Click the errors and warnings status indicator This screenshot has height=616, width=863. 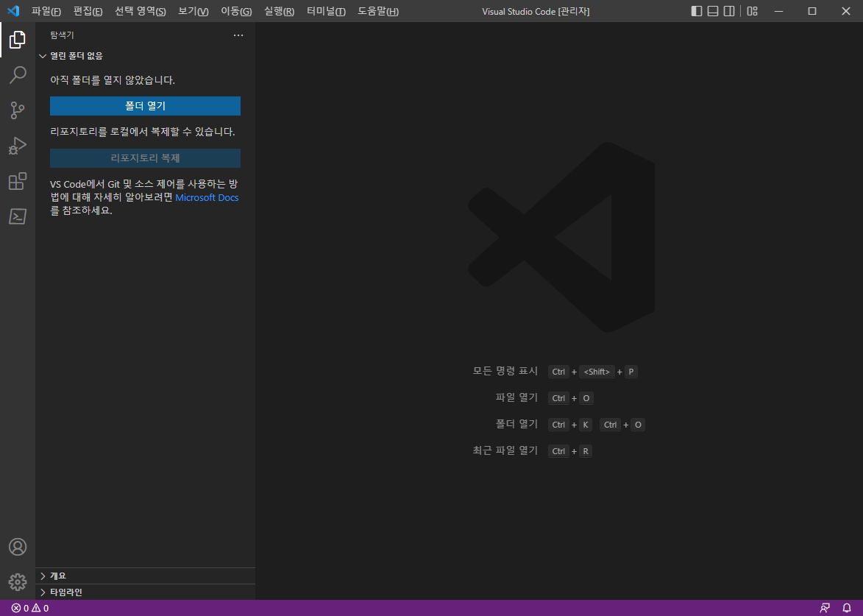(x=29, y=609)
